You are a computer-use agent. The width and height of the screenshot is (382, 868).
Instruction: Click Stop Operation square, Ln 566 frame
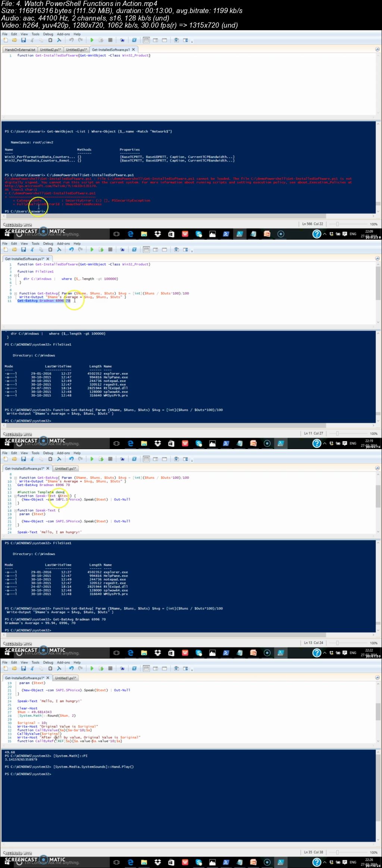tap(110, 40)
